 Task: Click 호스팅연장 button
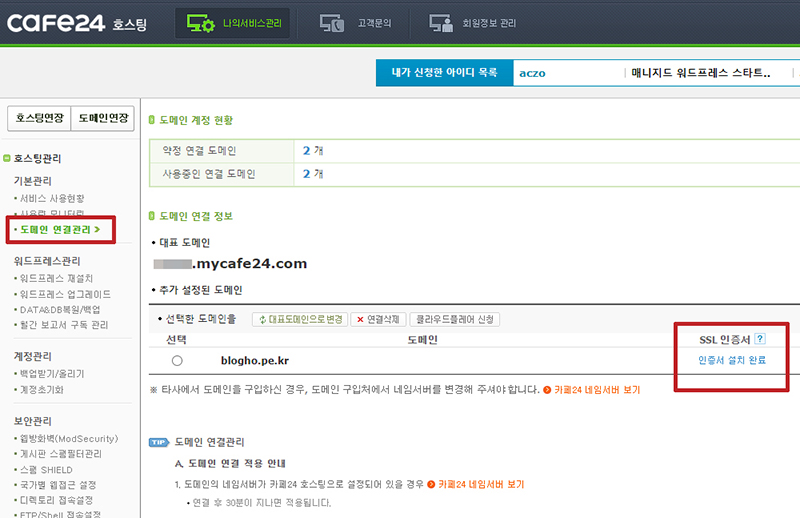(39, 118)
